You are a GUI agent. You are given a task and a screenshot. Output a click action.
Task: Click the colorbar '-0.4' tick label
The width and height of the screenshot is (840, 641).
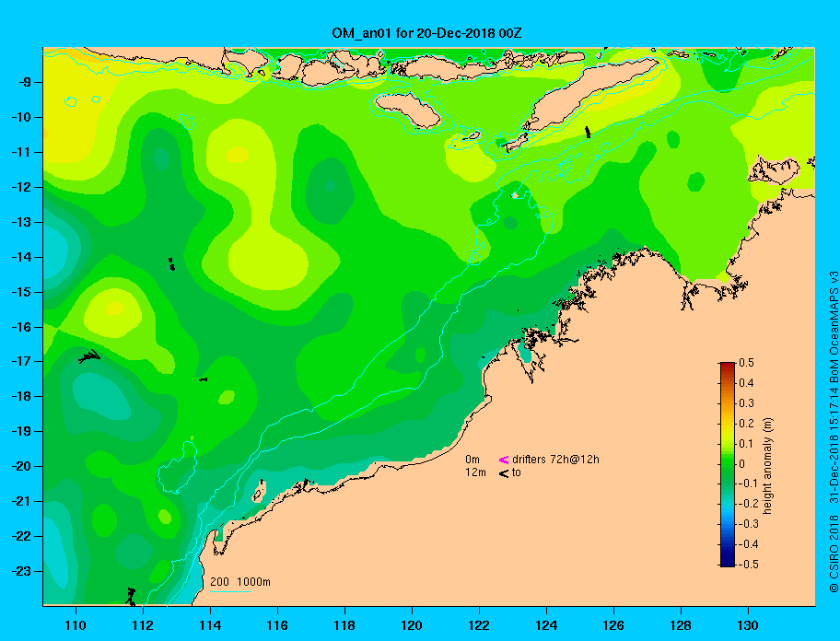(749, 544)
